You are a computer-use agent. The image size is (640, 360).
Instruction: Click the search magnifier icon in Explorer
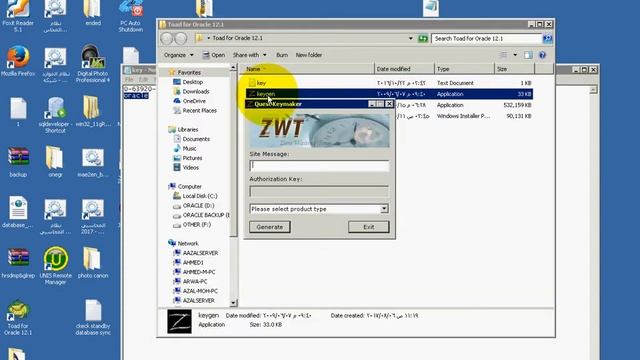click(x=547, y=38)
